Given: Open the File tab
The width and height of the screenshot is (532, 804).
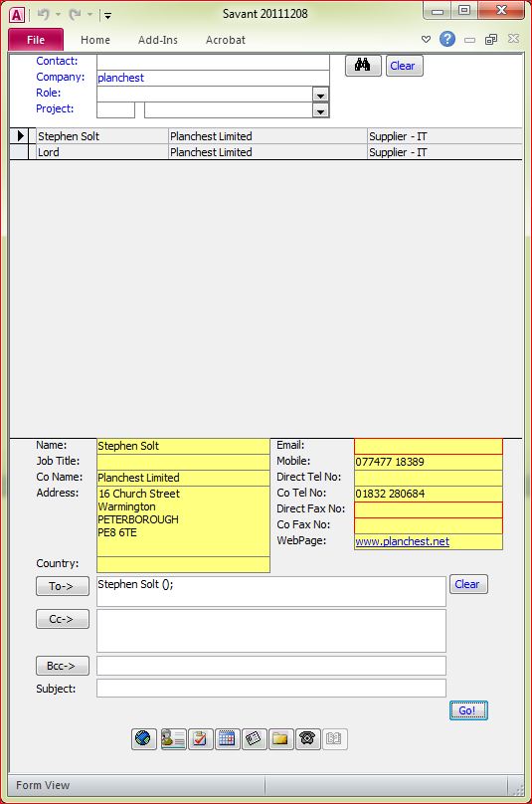Looking at the screenshot, I should click(x=36, y=40).
